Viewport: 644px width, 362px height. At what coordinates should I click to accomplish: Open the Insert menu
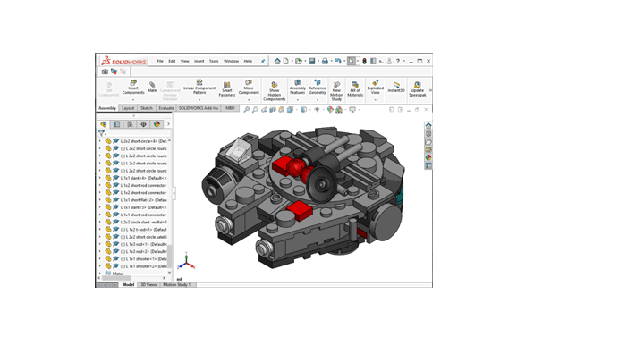[199, 61]
